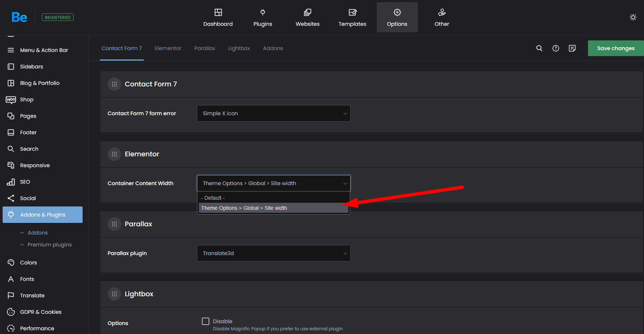The image size is (644, 334).
Task: Click the Templates top navigation label
Action: click(352, 24)
